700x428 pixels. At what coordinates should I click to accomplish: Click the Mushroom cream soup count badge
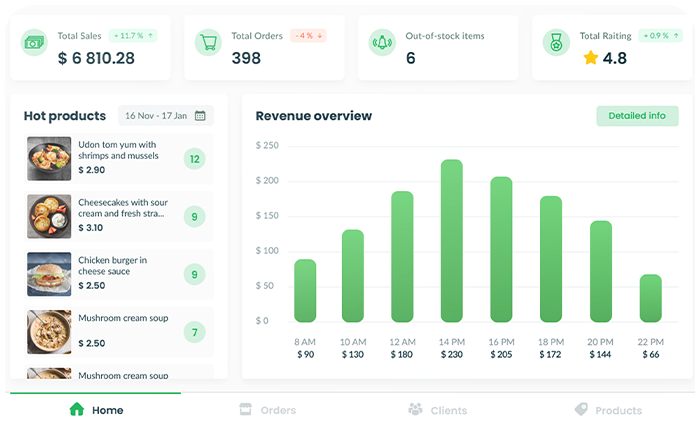194,332
